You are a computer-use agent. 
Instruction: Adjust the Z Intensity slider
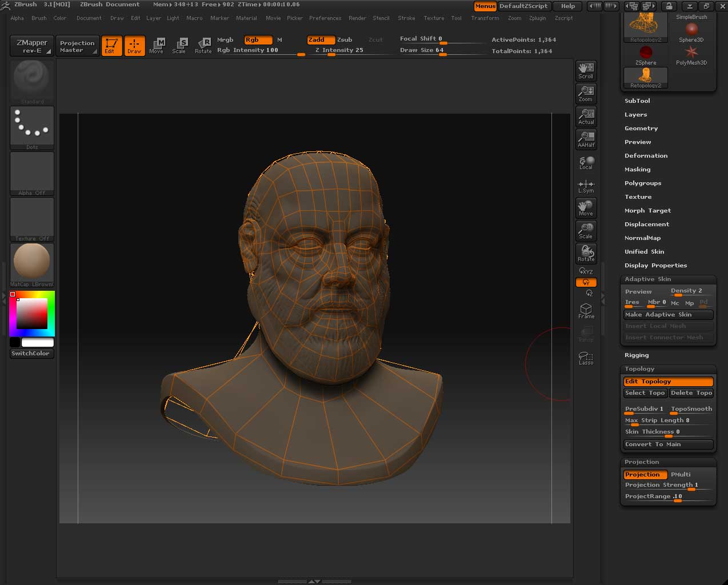click(353, 50)
